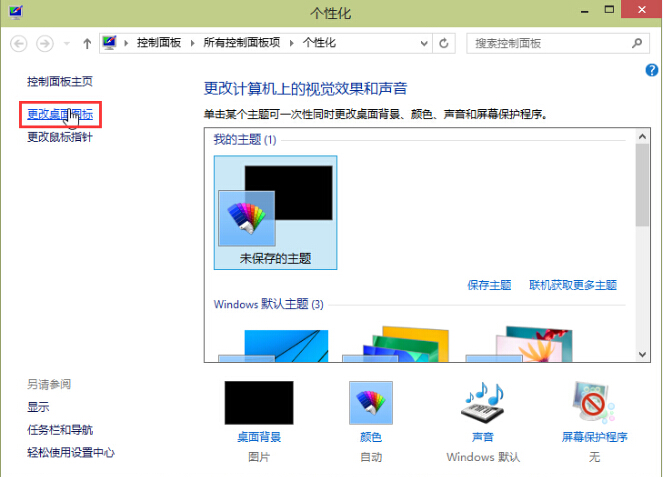The width and height of the screenshot is (663, 477).
Task: Select 所有控制面板项 breadcrumb item
Action: [x=242, y=43]
